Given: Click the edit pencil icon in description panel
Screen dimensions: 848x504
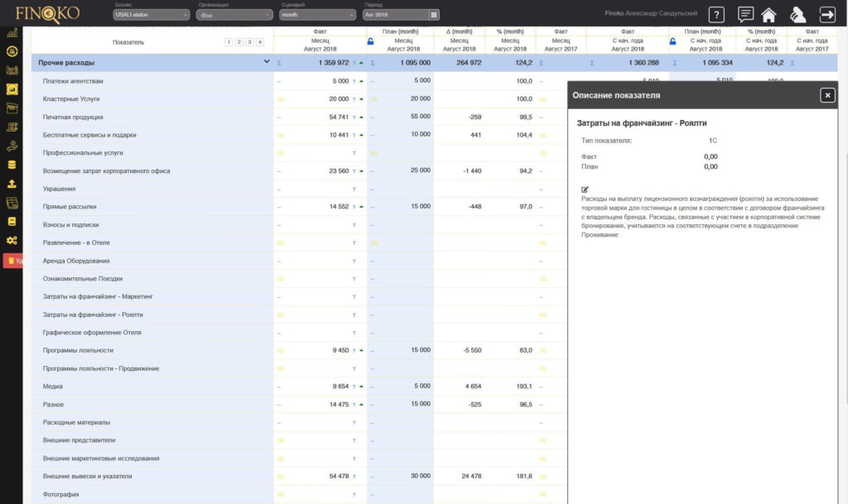Looking at the screenshot, I should coord(585,190).
